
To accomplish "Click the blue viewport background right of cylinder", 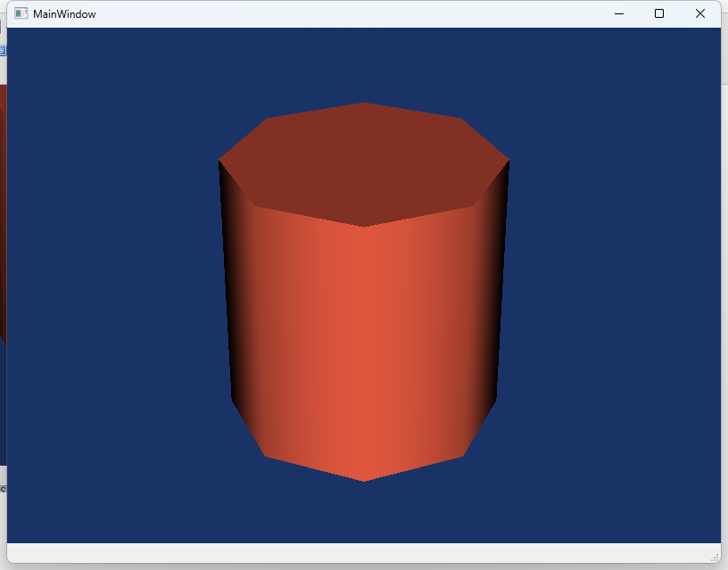I will point(616,294).
